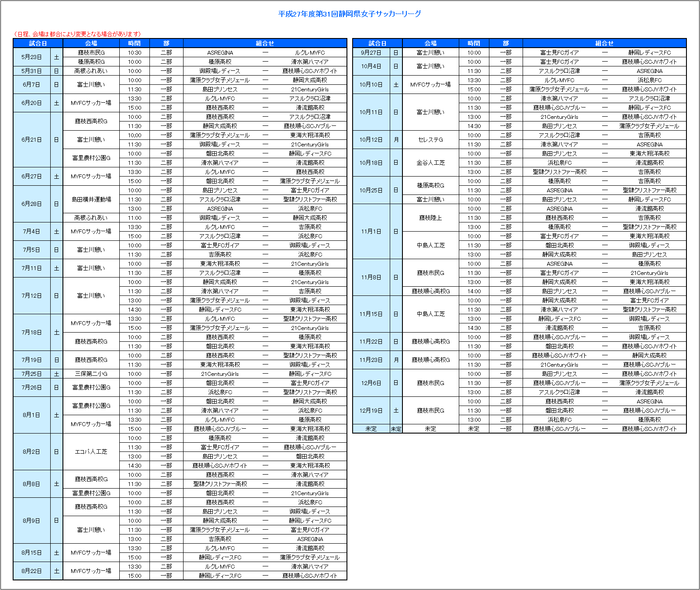Select the 10月18日 date cell
The image size is (700, 590).
tap(371, 163)
